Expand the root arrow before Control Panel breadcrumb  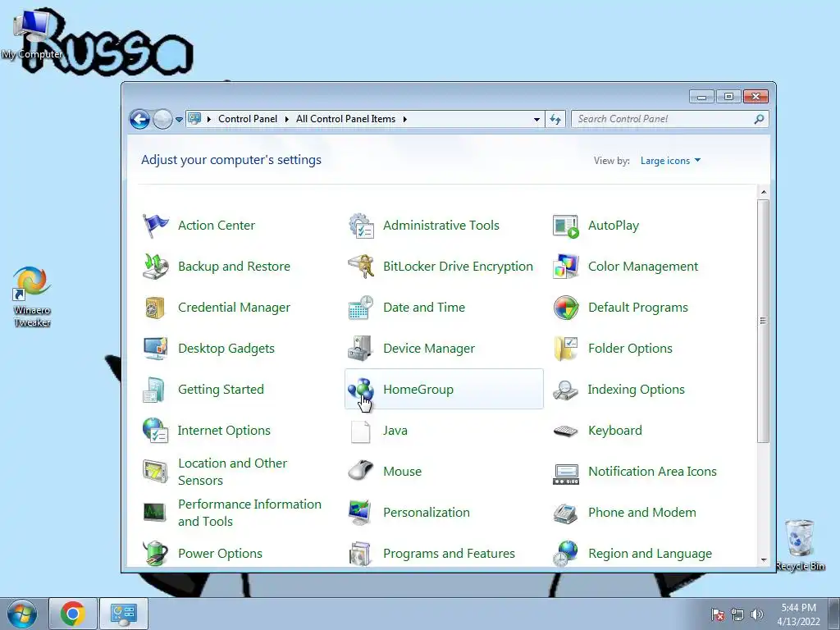tap(209, 120)
